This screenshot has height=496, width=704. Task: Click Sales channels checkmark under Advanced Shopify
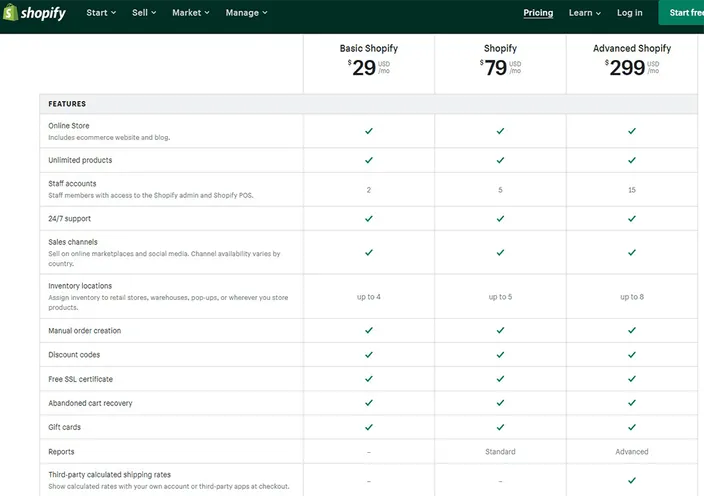632,252
